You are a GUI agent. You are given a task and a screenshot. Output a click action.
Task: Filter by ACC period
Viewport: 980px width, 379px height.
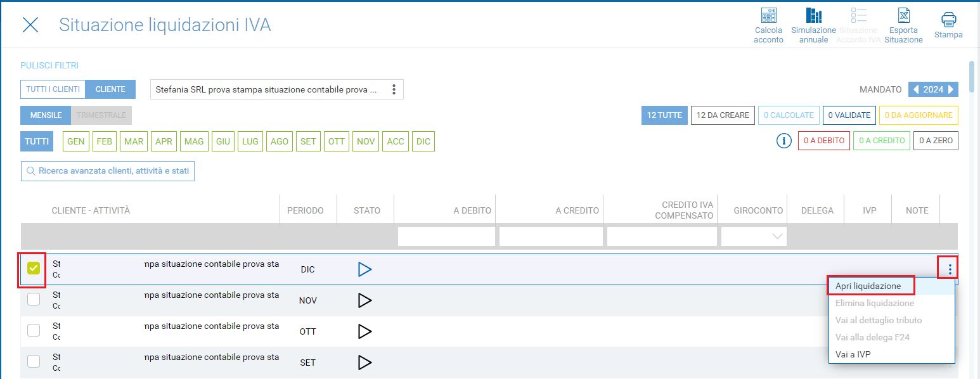[396, 141]
